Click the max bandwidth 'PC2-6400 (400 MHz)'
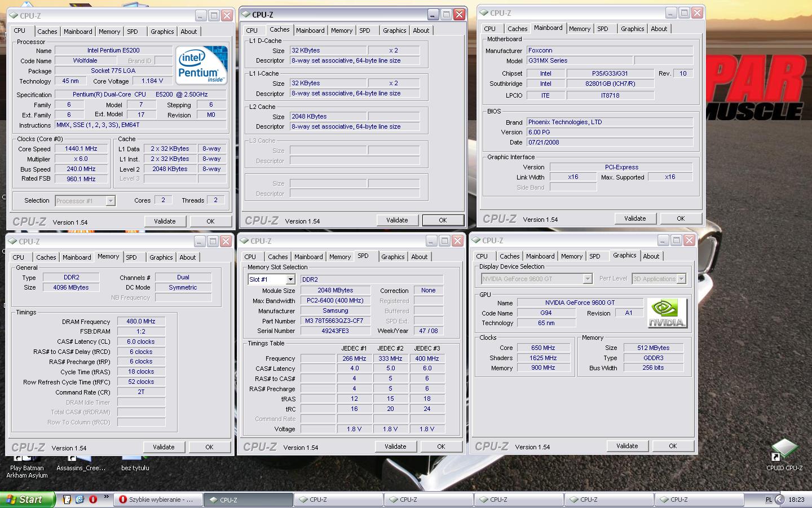 pyautogui.click(x=336, y=300)
